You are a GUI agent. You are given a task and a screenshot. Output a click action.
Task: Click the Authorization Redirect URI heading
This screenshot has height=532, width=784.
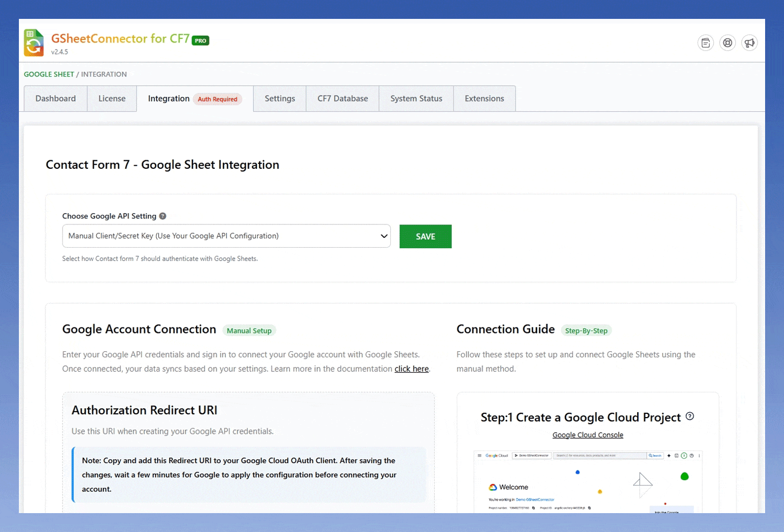144,410
